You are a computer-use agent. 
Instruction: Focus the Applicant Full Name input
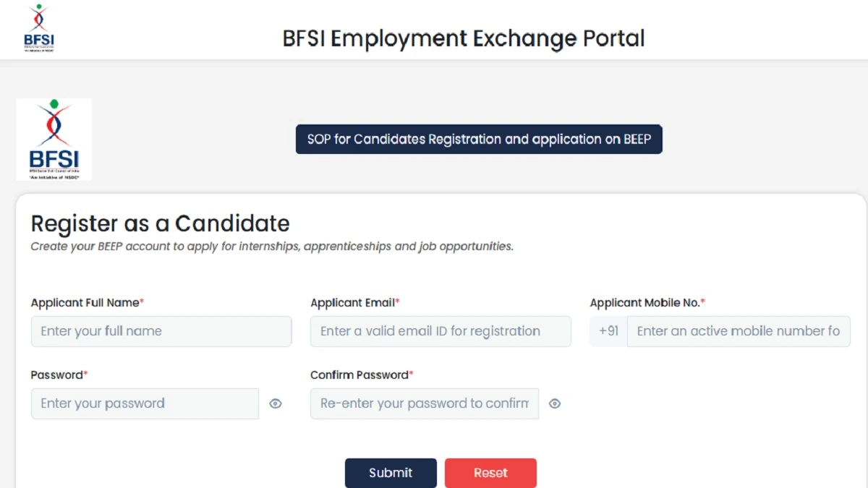161,331
